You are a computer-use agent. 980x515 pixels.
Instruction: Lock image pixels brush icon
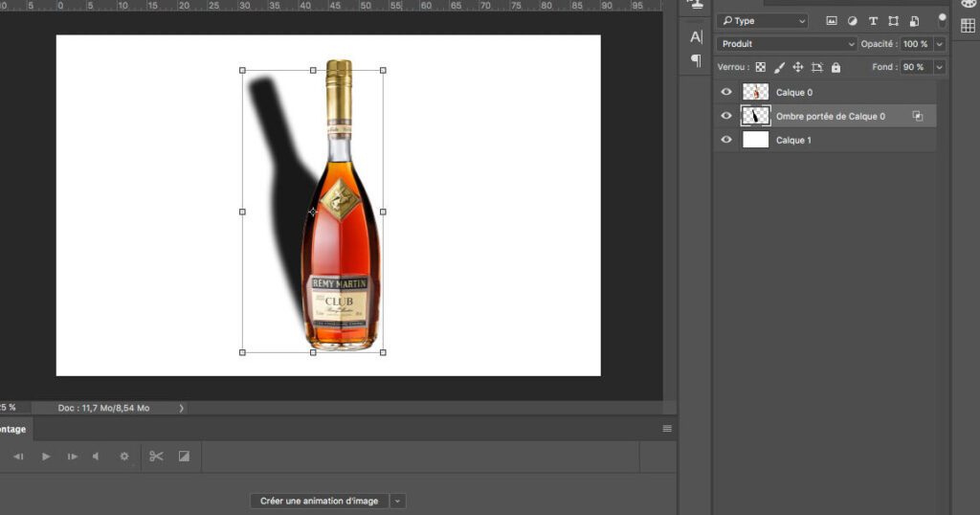(x=779, y=67)
